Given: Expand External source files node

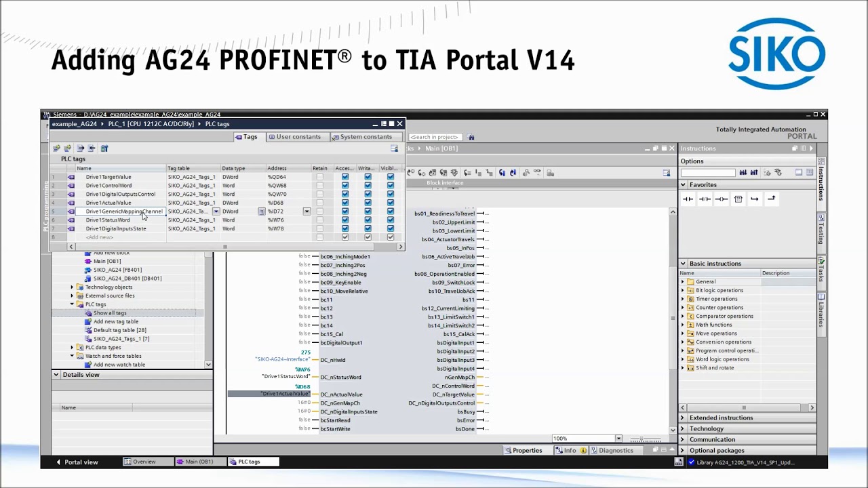Looking at the screenshot, I should tap(72, 296).
